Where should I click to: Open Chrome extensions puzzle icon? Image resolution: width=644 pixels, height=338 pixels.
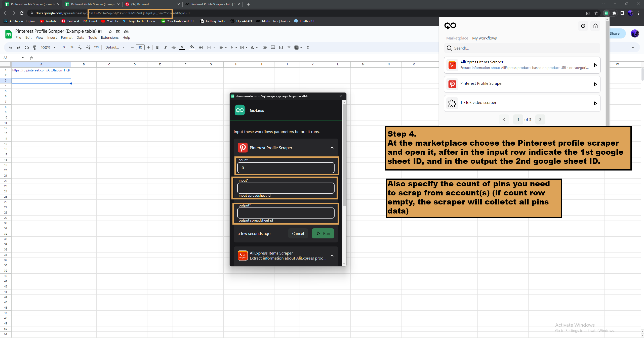[x=614, y=13]
